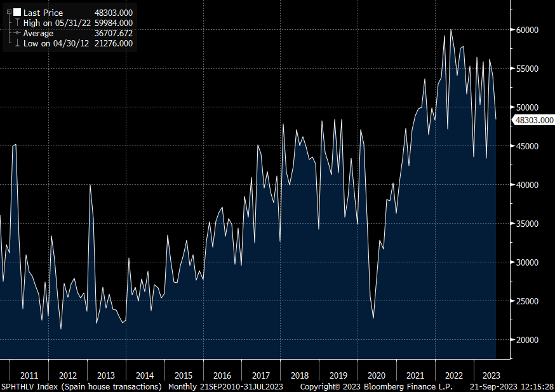555x392 pixels.
Task: Click the 2022 peak of the chart line
Action: click(451, 29)
